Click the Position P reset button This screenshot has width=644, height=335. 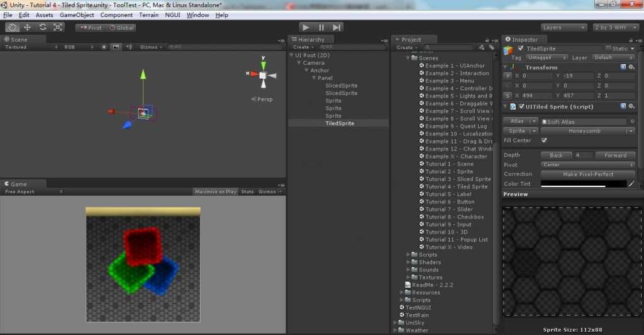point(508,76)
